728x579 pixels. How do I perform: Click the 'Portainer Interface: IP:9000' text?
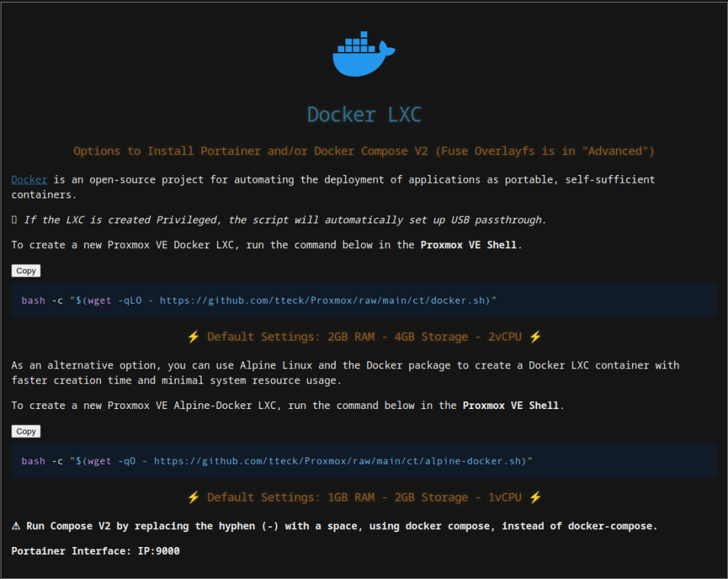click(x=96, y=551)
